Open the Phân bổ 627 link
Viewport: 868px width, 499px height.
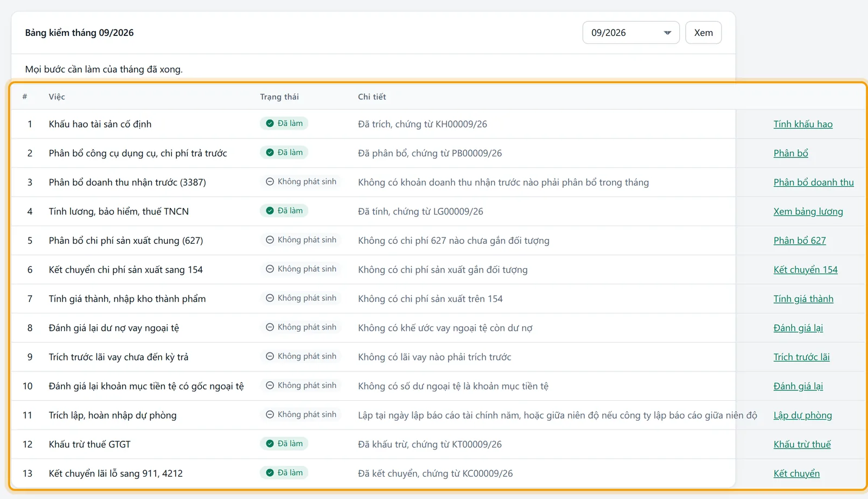tap(800, 241)
